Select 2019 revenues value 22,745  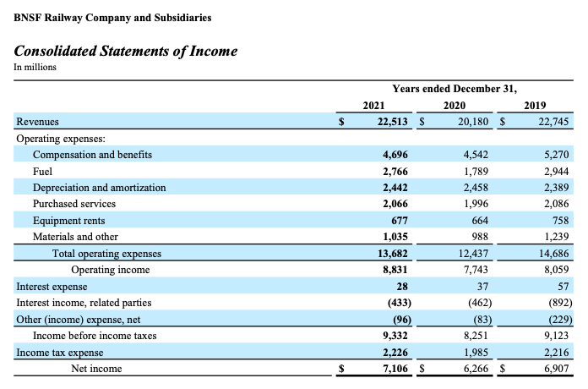[x=553, y=122]
